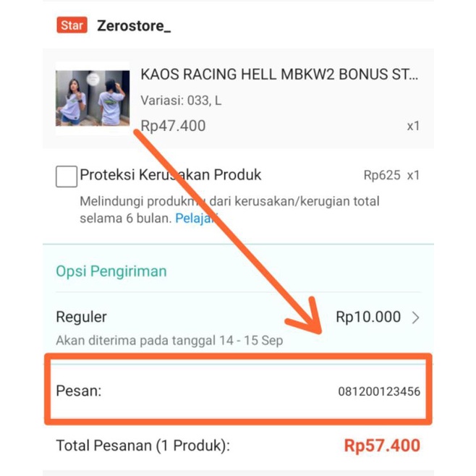Select the Variasi: 033, L text
Image resolution: width=476 pixels, height=476 pixels.
pos(181,101)
